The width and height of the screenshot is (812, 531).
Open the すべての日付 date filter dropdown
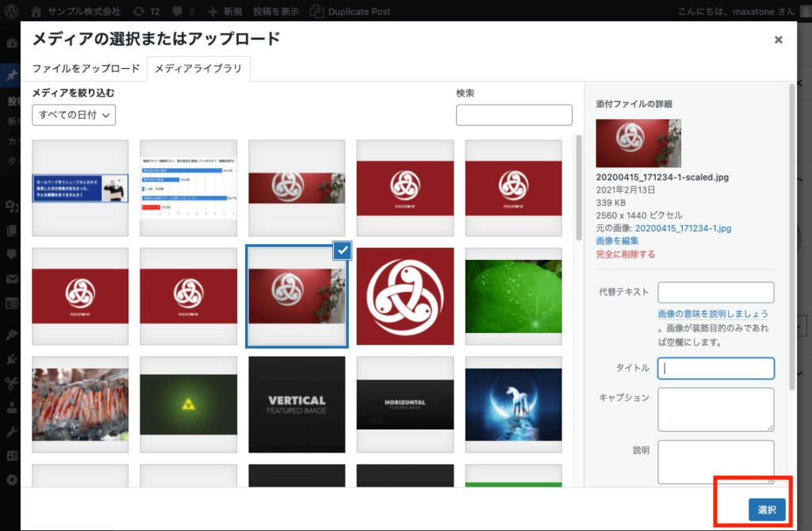(73, 115)
